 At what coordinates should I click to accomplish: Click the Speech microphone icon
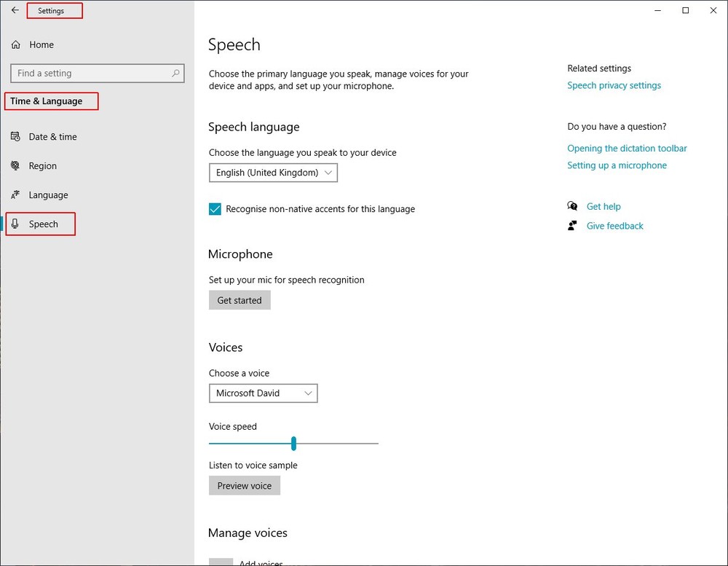coord(15,224)
